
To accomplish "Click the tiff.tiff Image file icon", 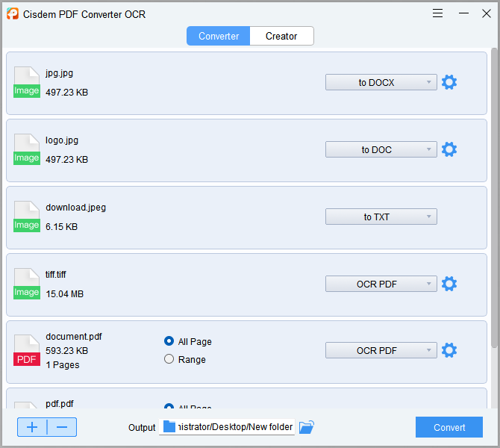I will coord(27,284).
